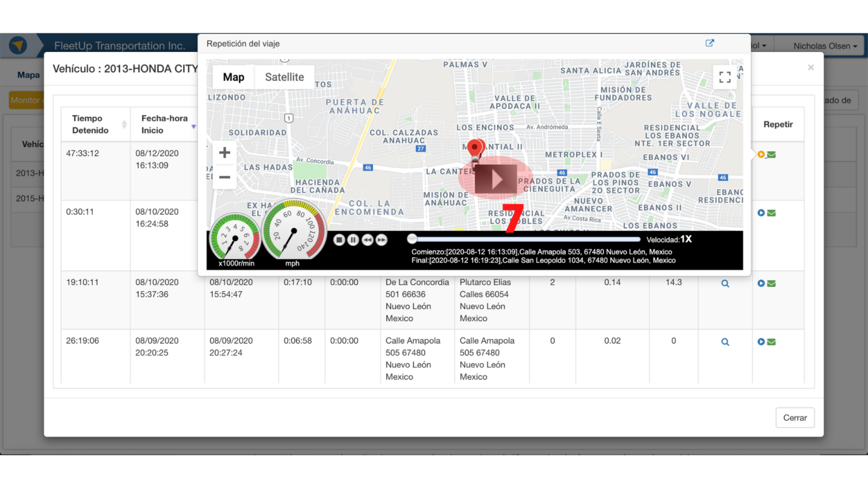Image resolution: width=868 pixels, height=488 pixels.
Task: View details of the 08/10/2020 15:37:36 trip
Action: coord(725,284)
